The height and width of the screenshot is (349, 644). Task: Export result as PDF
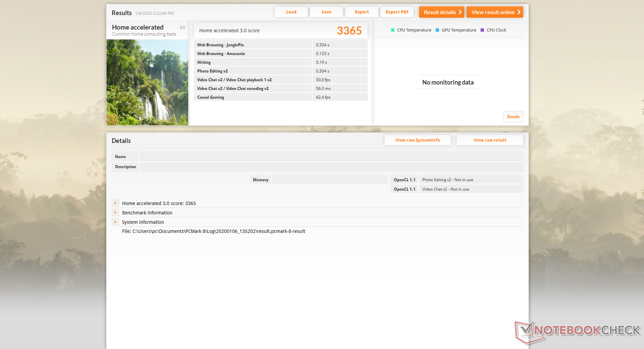click(x=397, y=12)
